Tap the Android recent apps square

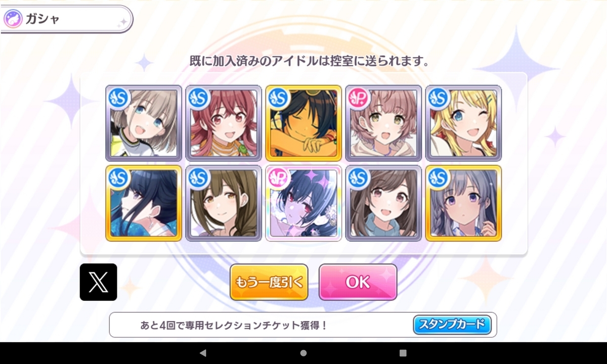tap(403, 353)
